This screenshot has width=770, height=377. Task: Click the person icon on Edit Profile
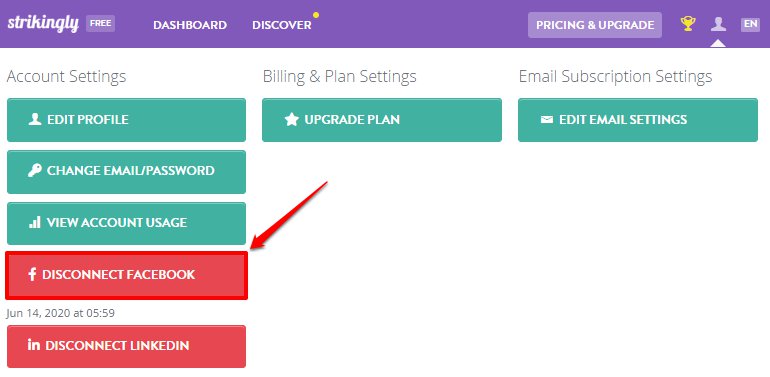point(35,119)
